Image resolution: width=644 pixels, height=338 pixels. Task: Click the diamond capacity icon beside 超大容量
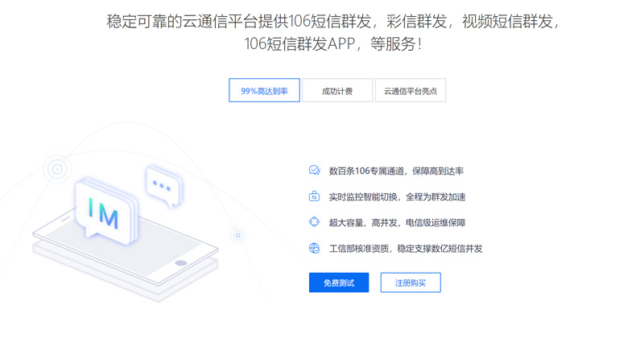(x=314, y=222)
